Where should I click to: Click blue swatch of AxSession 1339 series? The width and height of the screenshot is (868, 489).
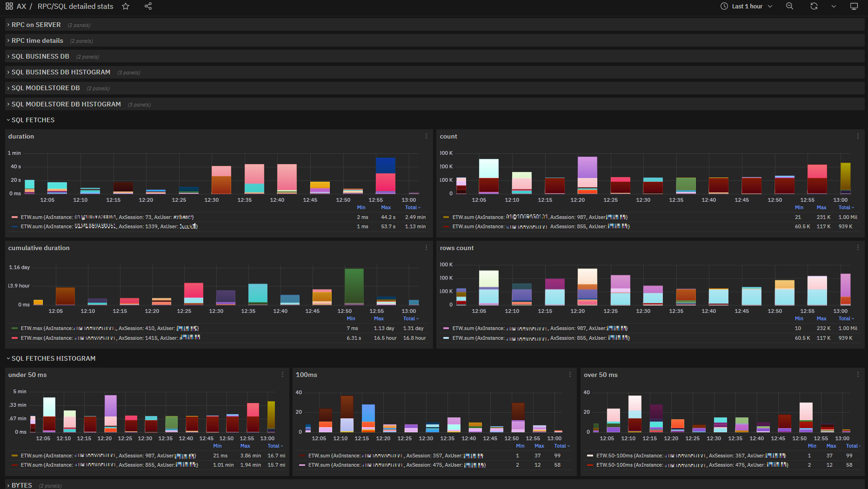point(14,226)
